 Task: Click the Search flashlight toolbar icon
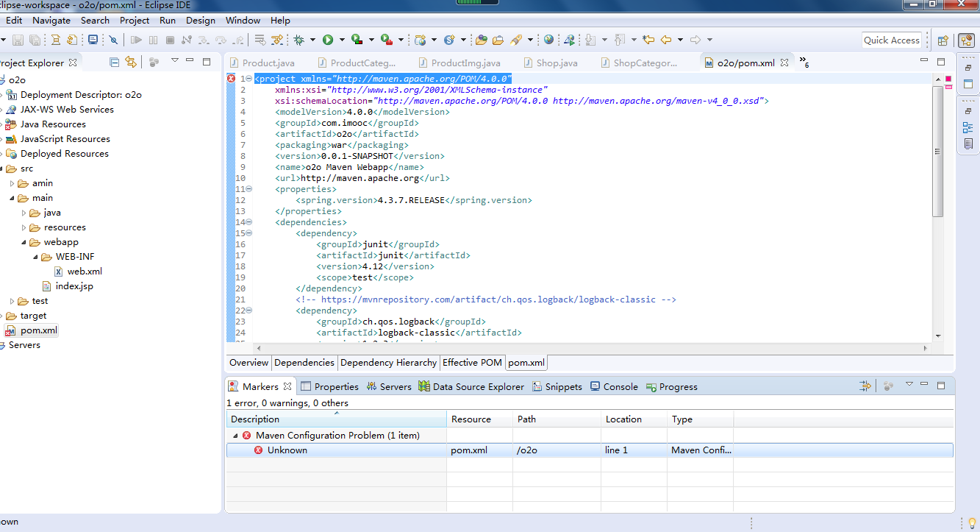tap(515, 40)
